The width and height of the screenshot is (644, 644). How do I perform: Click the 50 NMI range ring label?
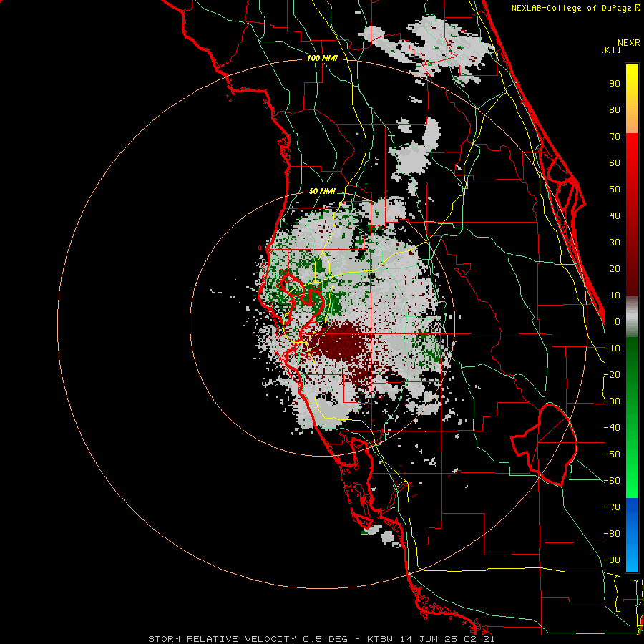322,191
